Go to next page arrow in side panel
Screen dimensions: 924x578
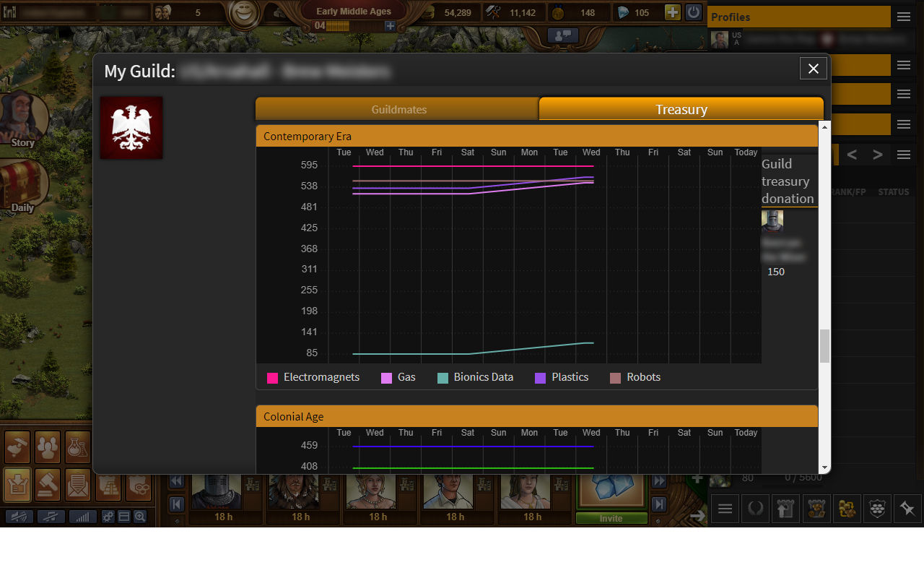pyautogui.click(x=878, y=154)
